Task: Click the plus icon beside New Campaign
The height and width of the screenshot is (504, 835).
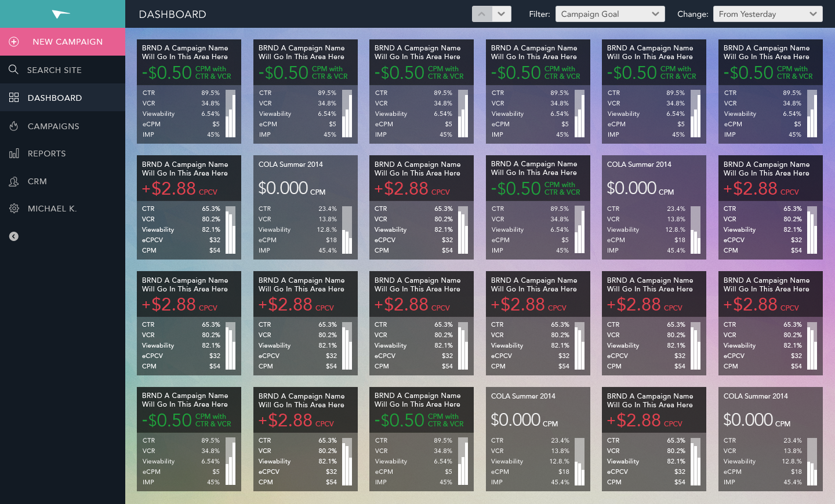Action: click(x=14, y=42)
